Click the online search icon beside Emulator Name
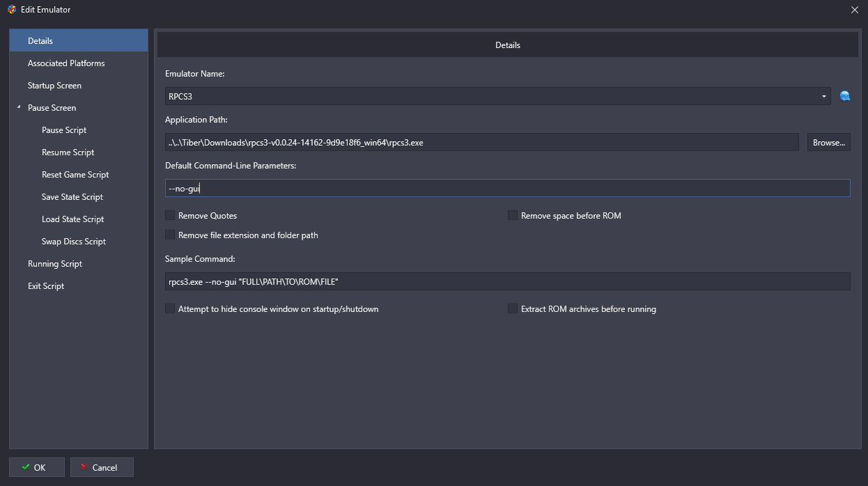The image size is (868, 486). 845,96
